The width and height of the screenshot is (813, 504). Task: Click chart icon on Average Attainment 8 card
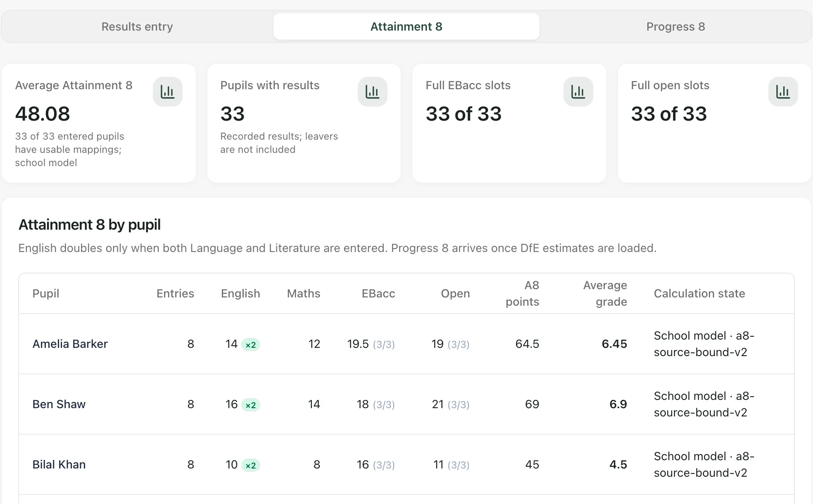pos(168,92)
